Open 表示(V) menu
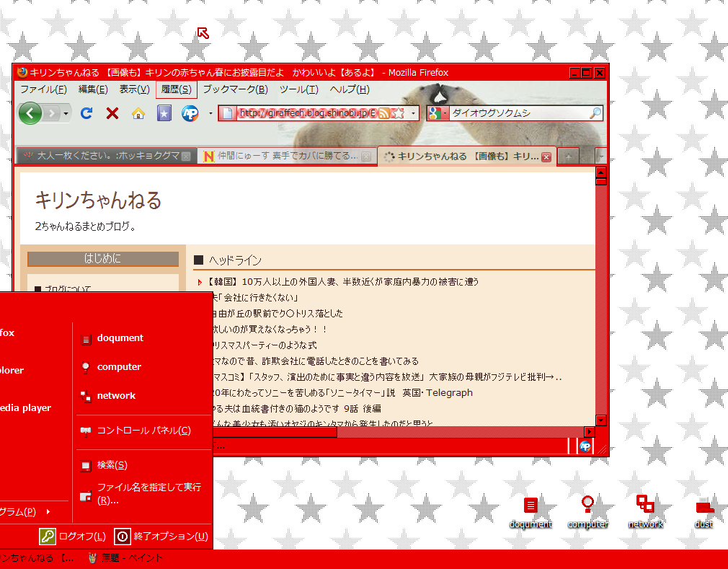The image size is (728, 569). click(x=134, y=89)
